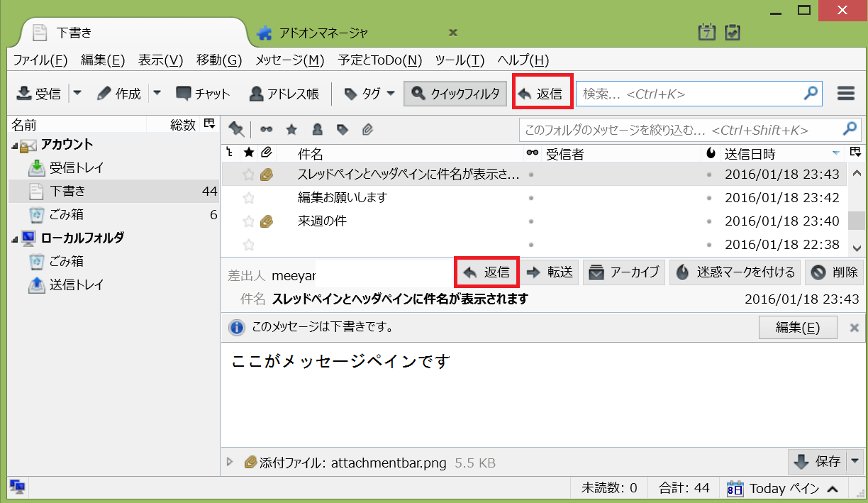Select the 受信トレイ folder
This screenshot has width=868, height=503.
pos(77,168)
